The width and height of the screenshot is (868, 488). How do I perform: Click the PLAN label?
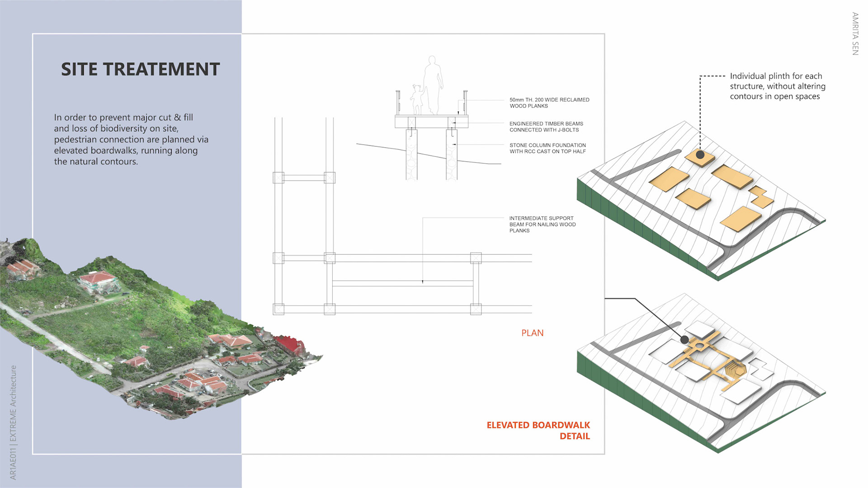point(532,333)
